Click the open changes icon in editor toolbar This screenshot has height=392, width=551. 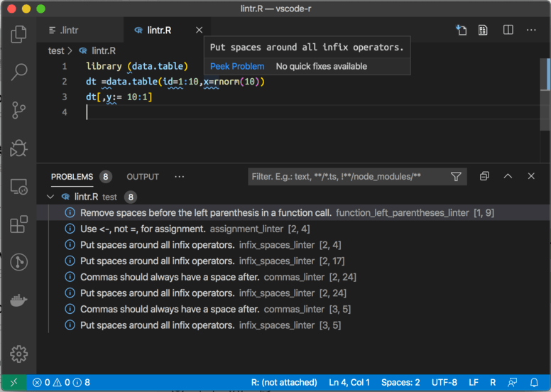coord(461,30)
